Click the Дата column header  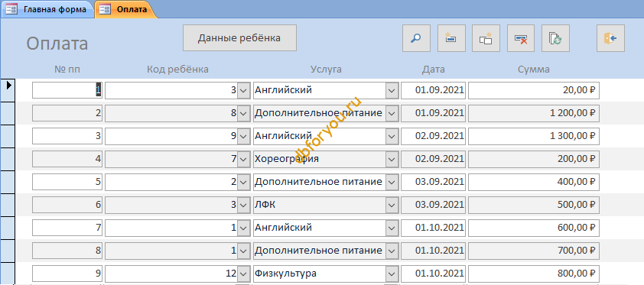[434, 70]
